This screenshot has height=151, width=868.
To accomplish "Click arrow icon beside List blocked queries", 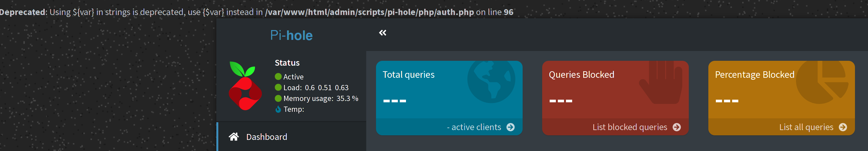I will click(677, 127).
